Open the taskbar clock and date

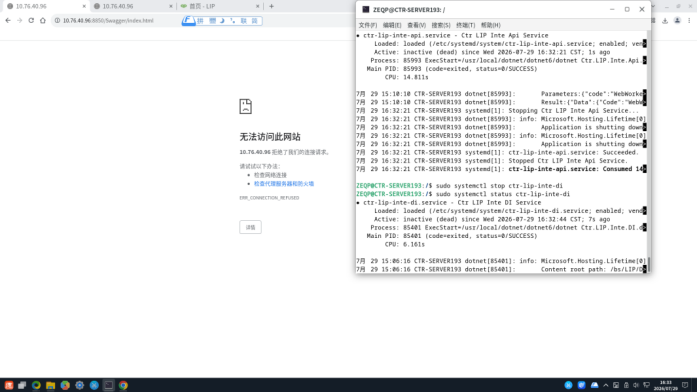click(x=665, y=385)
